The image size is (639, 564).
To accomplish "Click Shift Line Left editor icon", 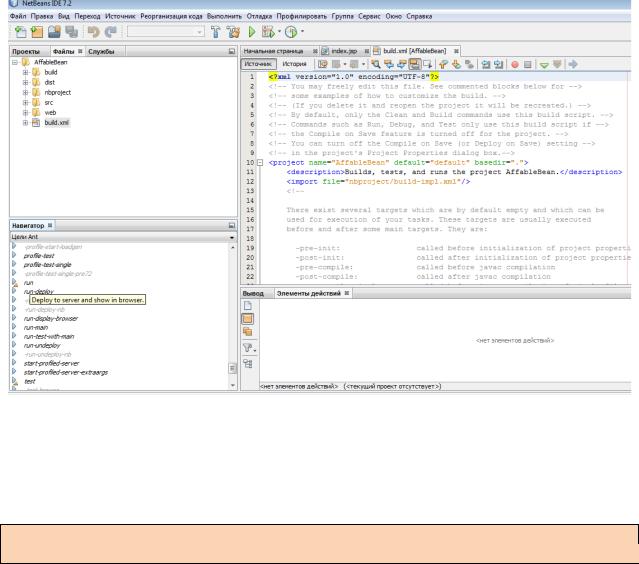I will [486, 64].
